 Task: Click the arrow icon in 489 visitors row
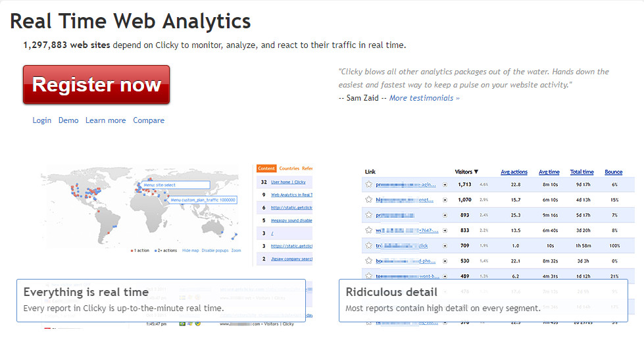coord(445,276)
